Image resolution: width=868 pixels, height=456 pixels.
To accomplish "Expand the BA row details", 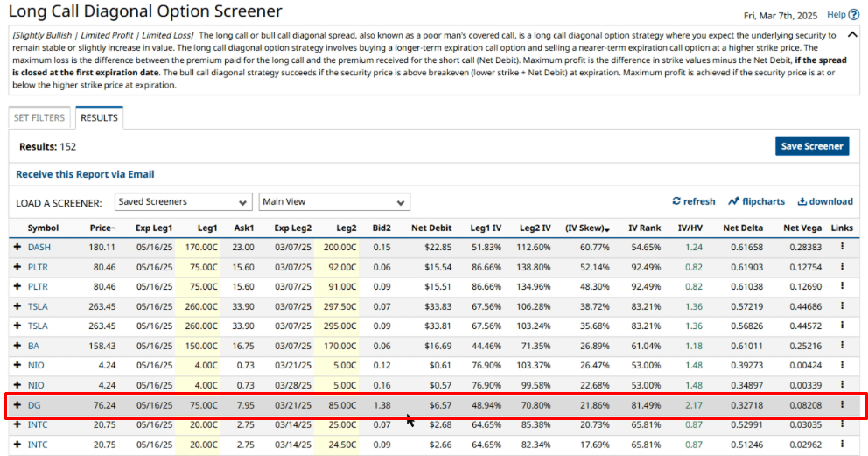I will click(17, 346).
